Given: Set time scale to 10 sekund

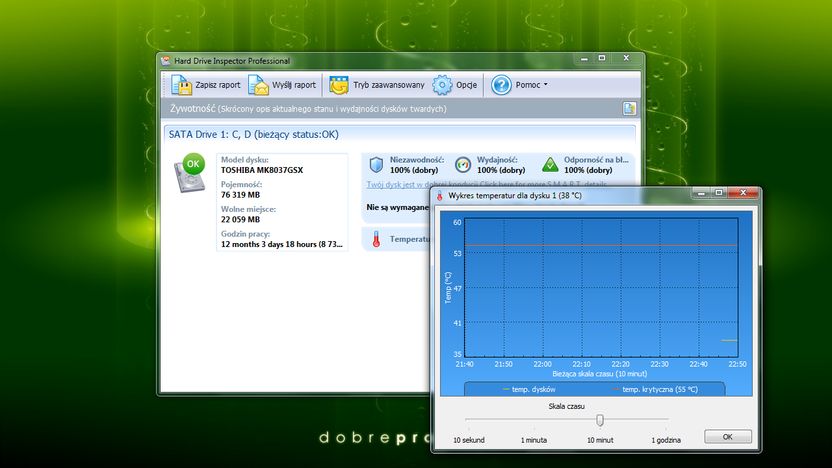Looking at the screenshot, I should coord(469,440).
